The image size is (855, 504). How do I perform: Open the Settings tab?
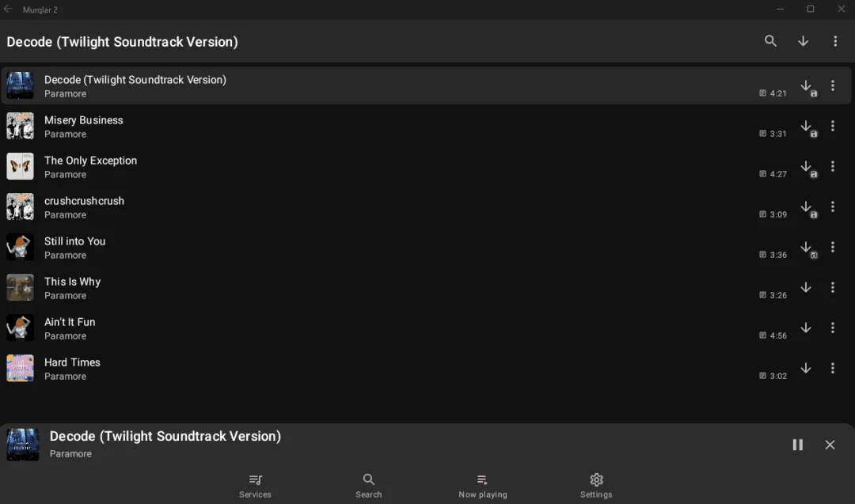[x=596, y=486]
